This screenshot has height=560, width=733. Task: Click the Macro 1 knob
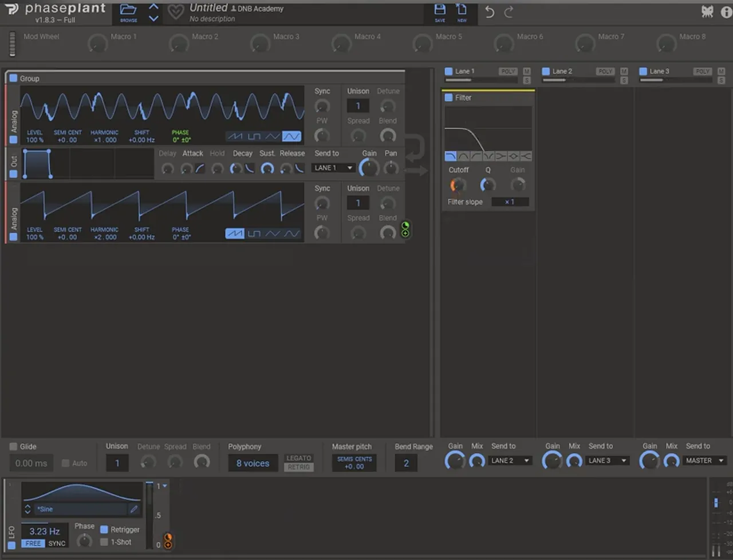coord(98,44)
